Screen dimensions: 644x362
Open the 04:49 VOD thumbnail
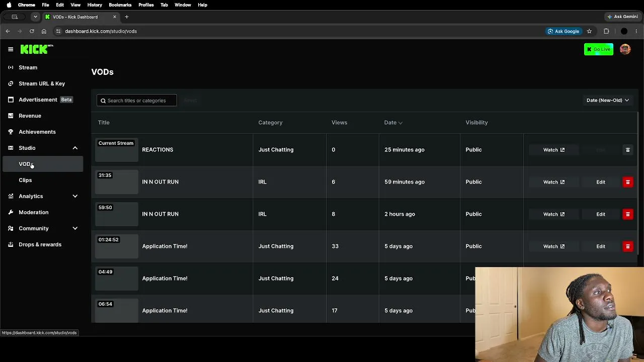[x=117, y=279]
